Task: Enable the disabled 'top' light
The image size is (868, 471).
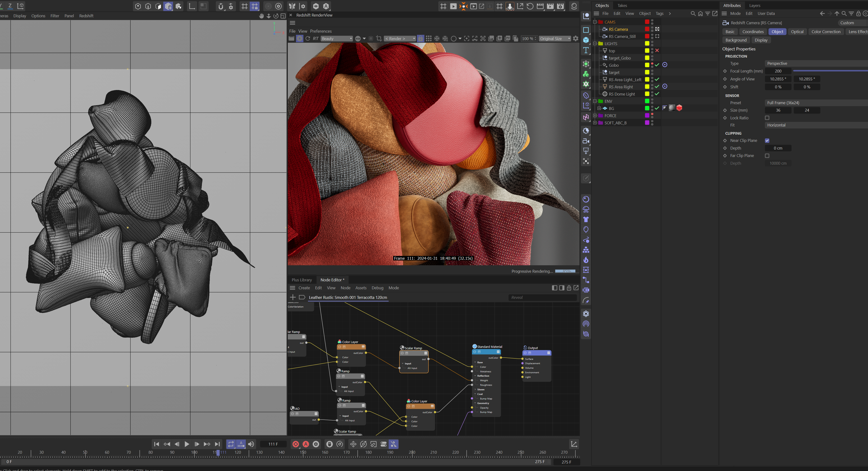Action: point(657,51)
